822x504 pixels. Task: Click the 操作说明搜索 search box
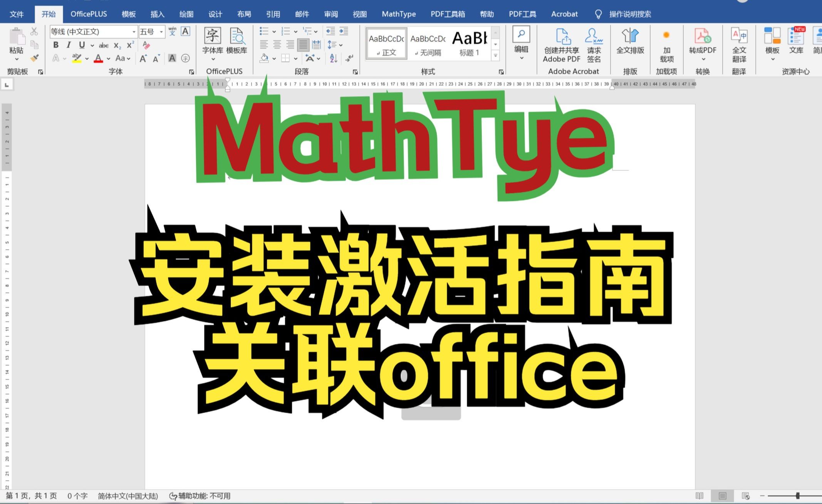630,14
